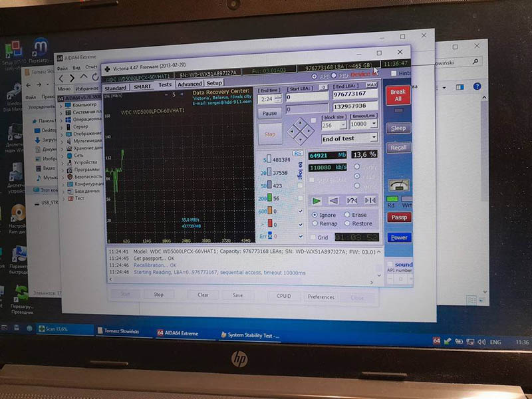The height and width of the screenshot is (399, 532).
Task: Click the butterfly seek mode button
Action: coord(370,200)
